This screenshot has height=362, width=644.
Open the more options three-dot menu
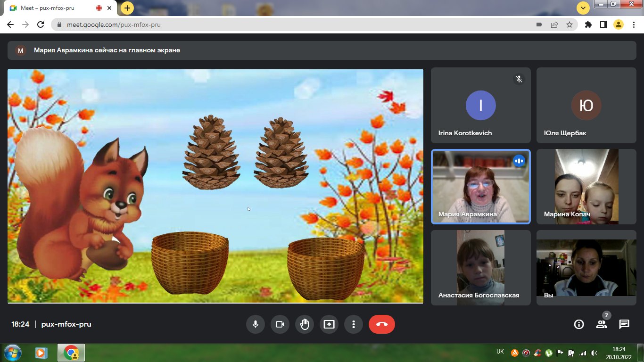353,324
